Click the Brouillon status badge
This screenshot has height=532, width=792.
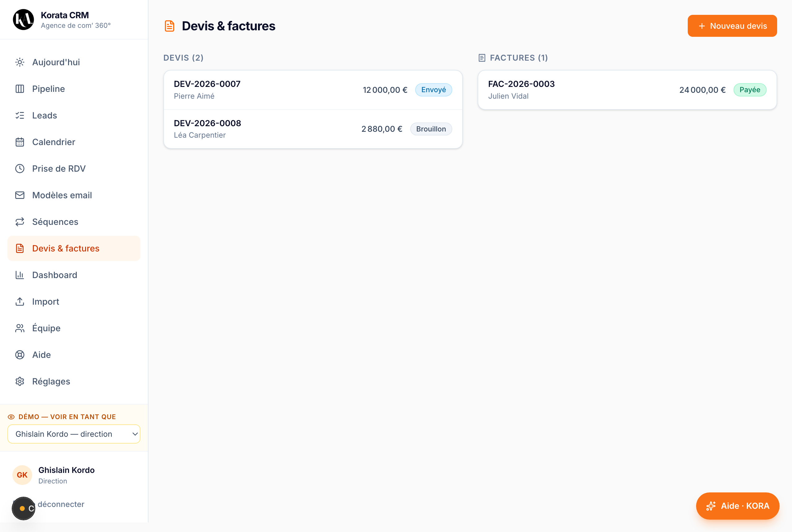point(431,129)
